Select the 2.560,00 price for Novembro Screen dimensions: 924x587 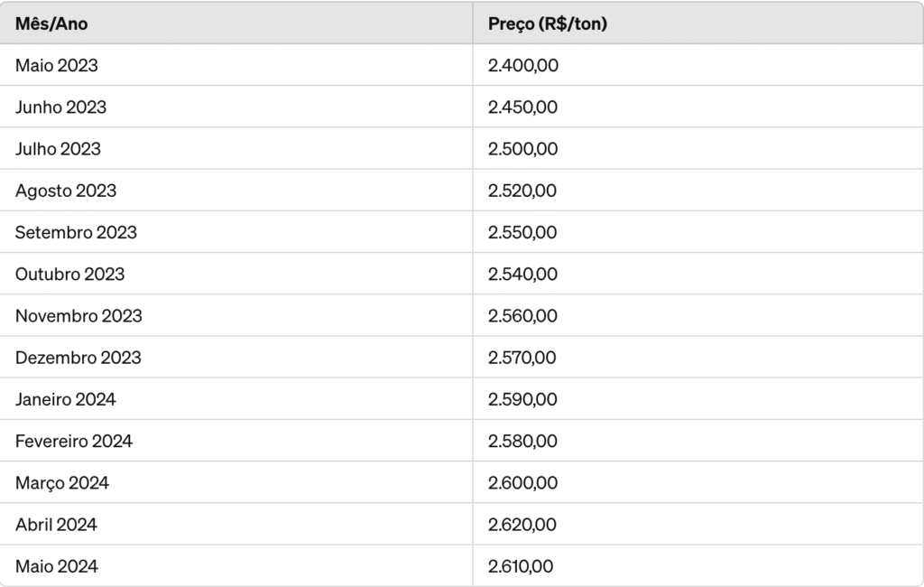(x=522, y=316)
